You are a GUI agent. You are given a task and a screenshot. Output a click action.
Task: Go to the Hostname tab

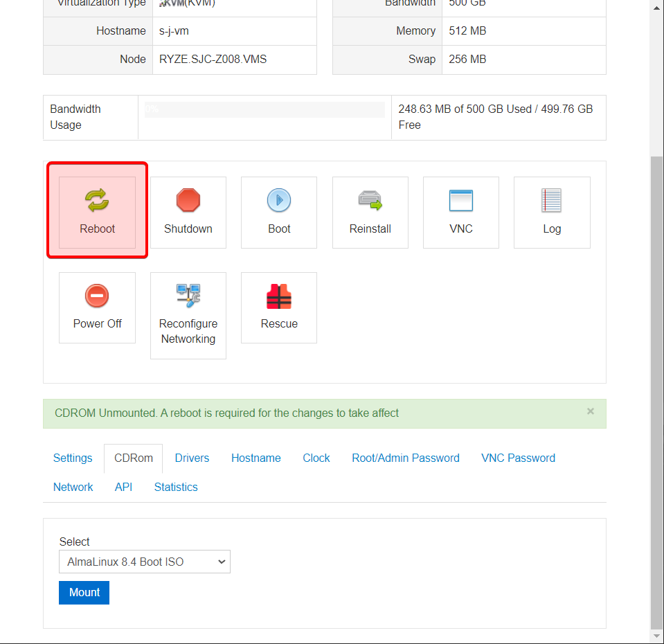point(255,458)
